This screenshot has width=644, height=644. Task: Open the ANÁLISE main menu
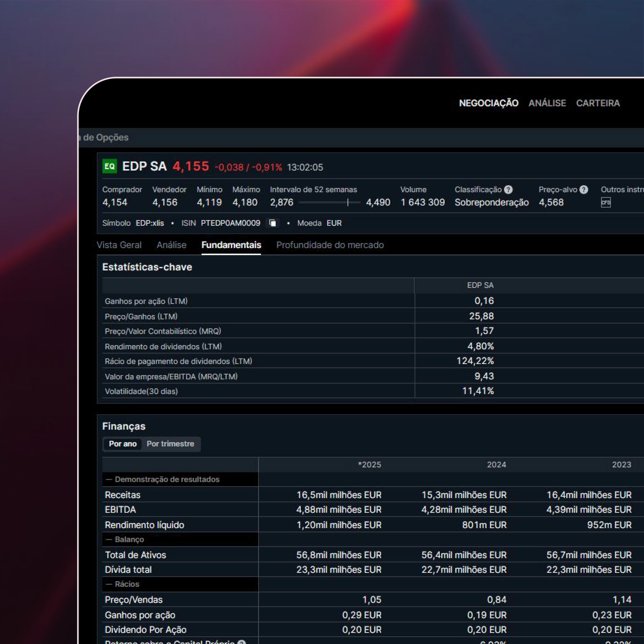[x=547, y=103]
